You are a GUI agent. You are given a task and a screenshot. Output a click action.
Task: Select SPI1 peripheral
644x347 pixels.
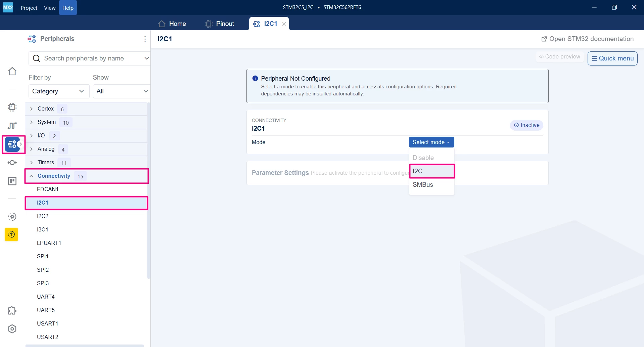point(86,257)
